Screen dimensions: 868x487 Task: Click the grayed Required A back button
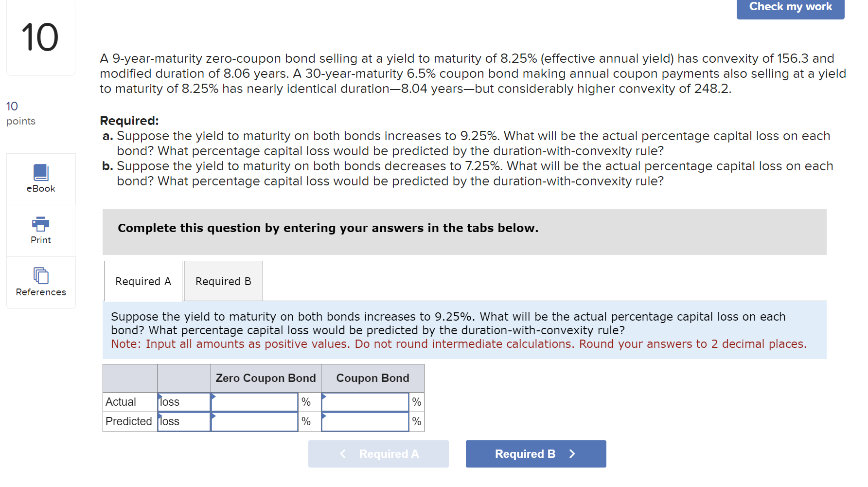(x=378, y=453)
